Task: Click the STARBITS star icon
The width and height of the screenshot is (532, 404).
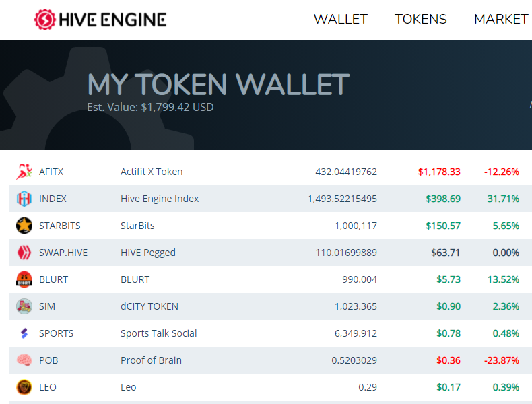Action: click(24, 226)
